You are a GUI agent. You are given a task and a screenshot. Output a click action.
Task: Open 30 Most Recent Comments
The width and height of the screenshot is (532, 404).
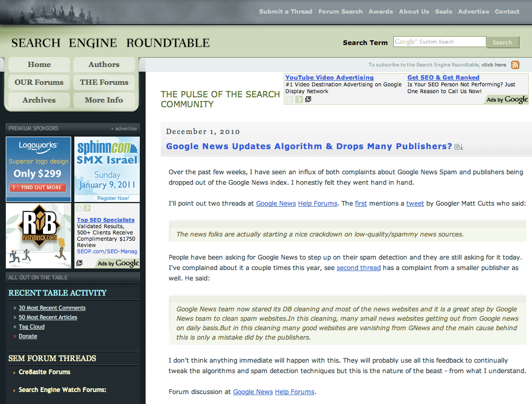52,308
